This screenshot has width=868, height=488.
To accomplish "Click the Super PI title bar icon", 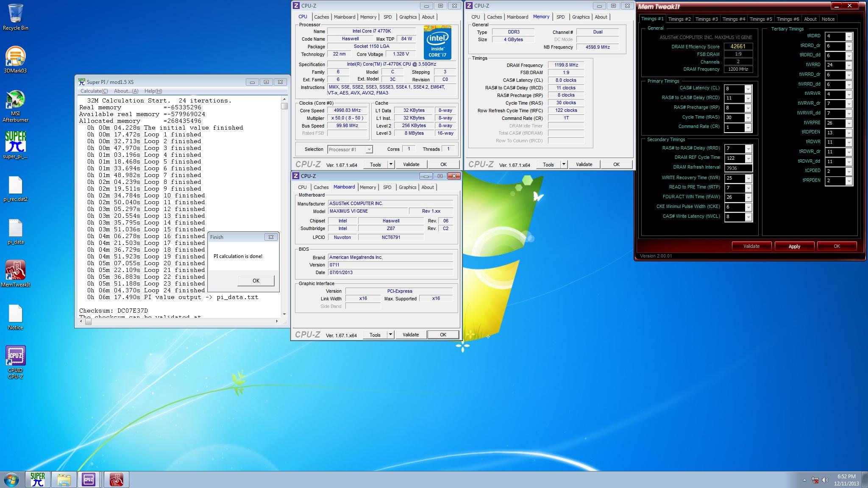I will [x=81, y=82].
